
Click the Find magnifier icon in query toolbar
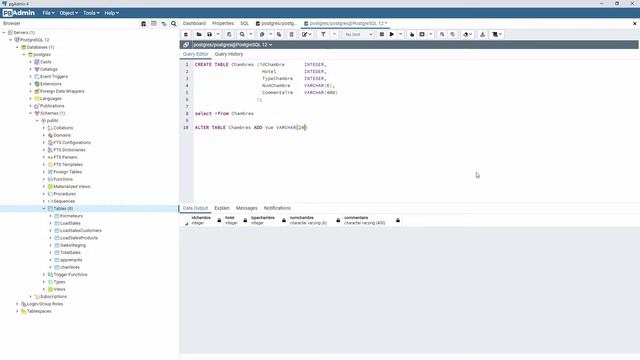[242, 34]
